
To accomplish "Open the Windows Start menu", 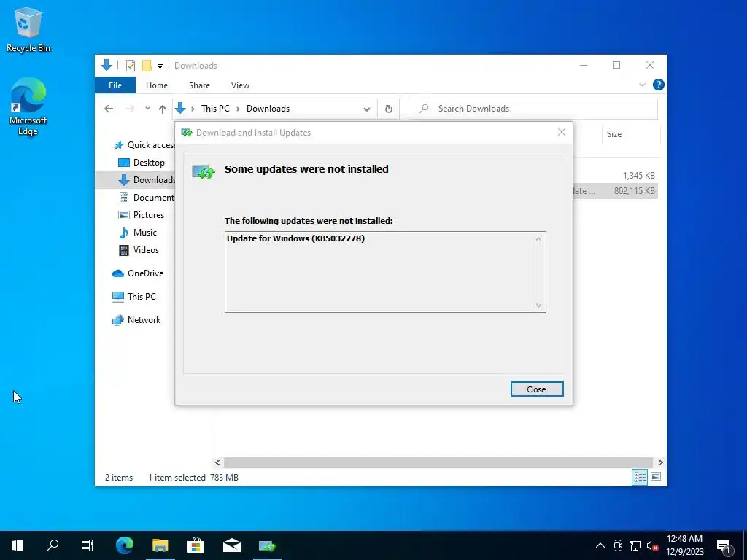I will click(x=18, y=545).
